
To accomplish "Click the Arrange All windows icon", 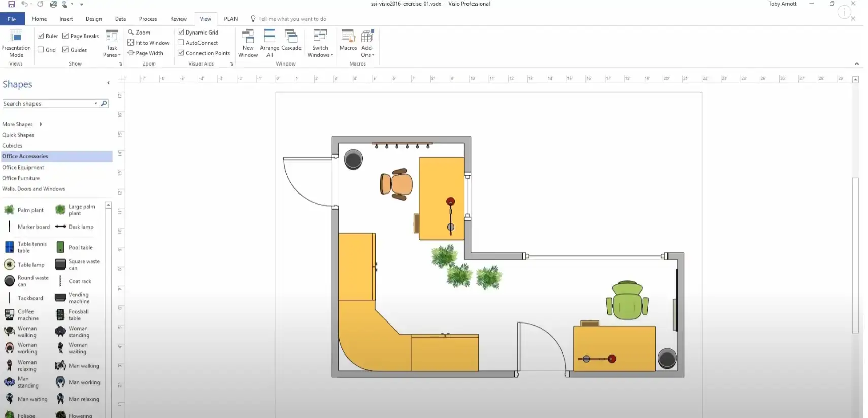I will 270,43.
